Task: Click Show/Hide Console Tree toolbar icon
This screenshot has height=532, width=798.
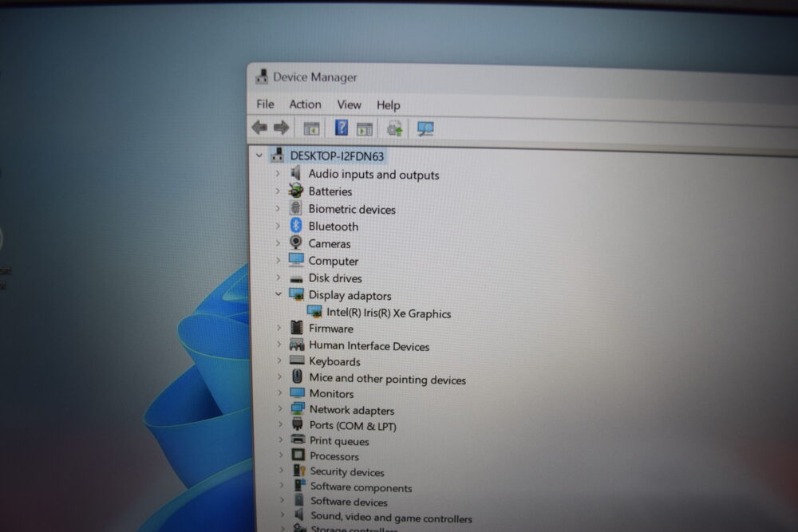Action: 311,128
